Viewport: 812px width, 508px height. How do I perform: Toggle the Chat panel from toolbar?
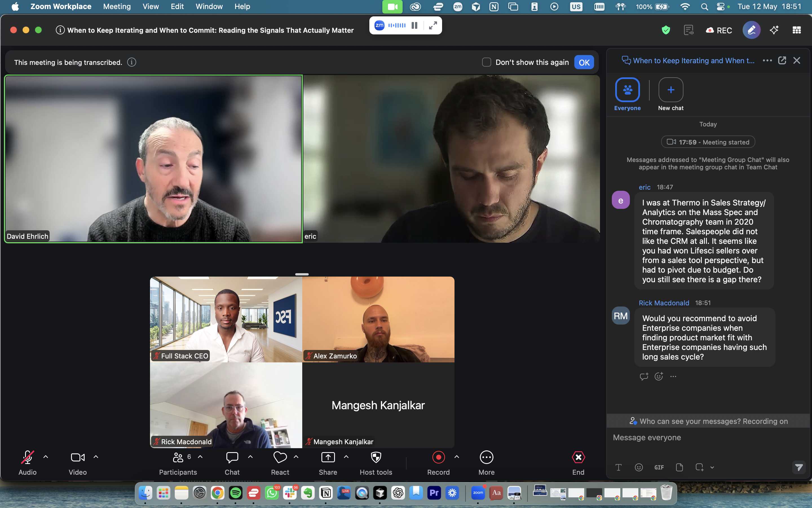232,463
